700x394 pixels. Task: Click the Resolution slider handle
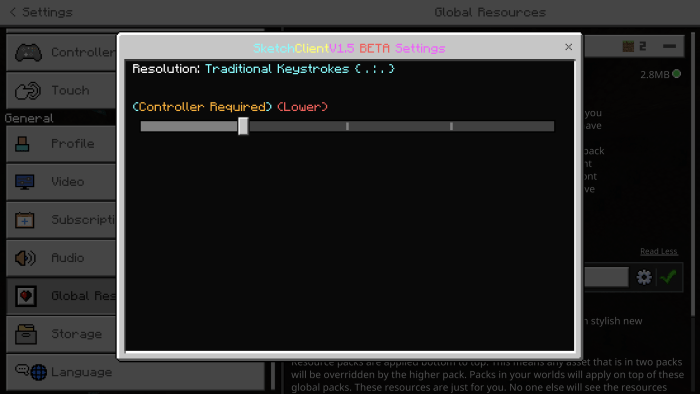pyautogui.click(x=243, y=126)
